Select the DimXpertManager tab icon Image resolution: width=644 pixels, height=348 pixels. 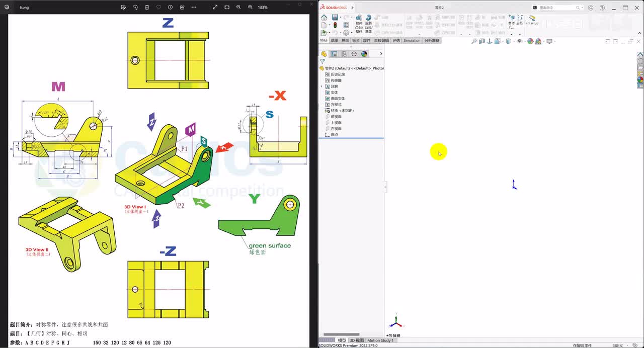[354, 54]
